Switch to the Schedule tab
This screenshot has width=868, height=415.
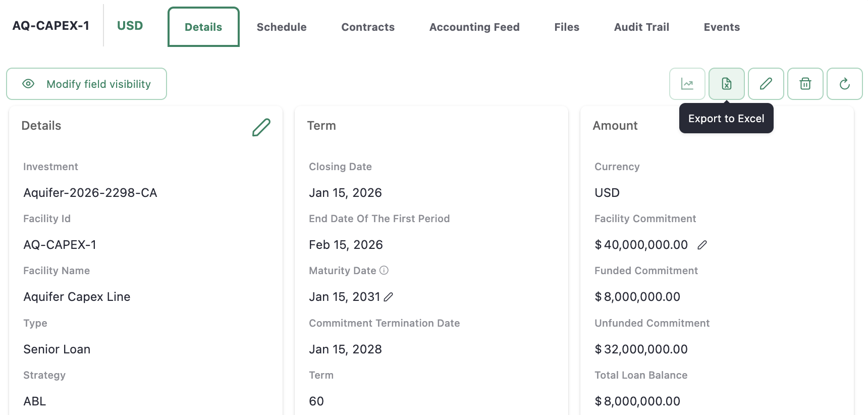[282, 27]
